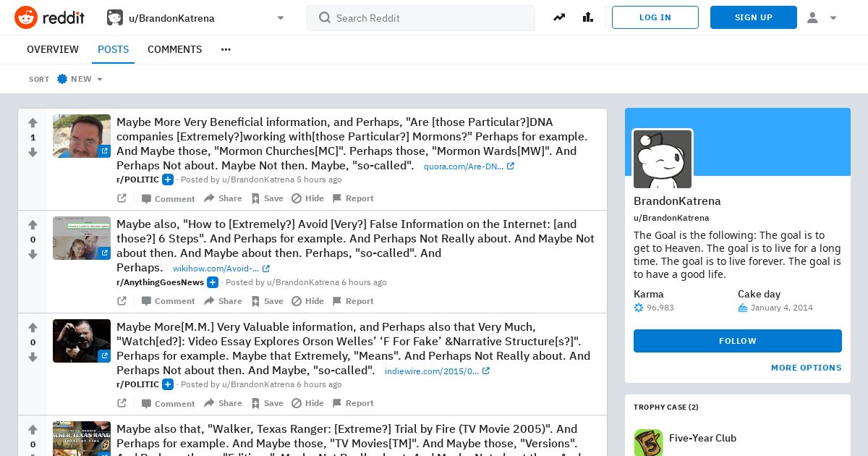Viewport: 868px width, 456px height.
Task: Hide the Avoid False Information post
Action: coord(307,301)
